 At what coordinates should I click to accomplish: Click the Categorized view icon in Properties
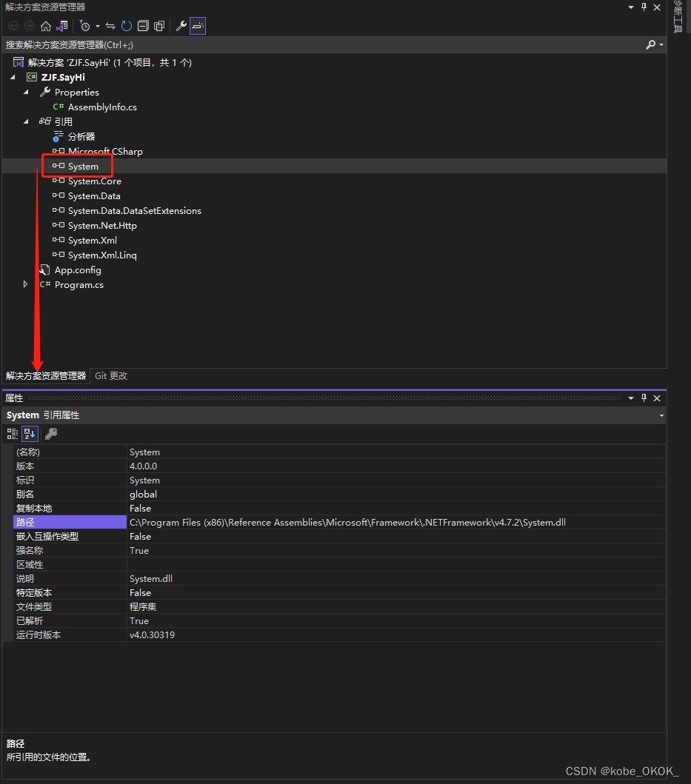coord(13,434)
